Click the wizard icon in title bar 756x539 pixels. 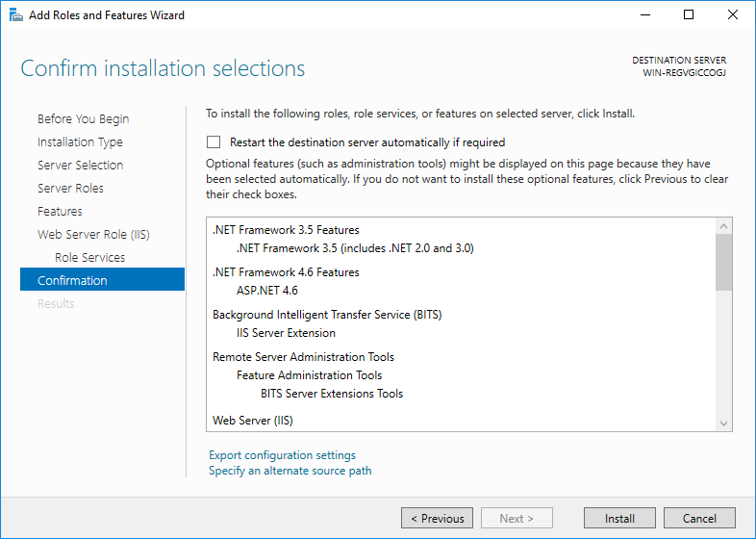[15, 15]
